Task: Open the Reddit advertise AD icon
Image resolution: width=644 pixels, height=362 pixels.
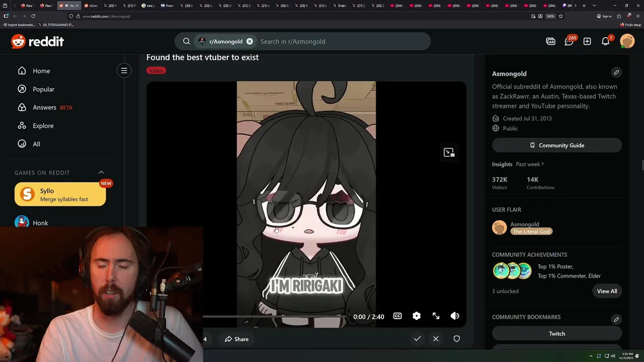Action: [x=551, y=41]
